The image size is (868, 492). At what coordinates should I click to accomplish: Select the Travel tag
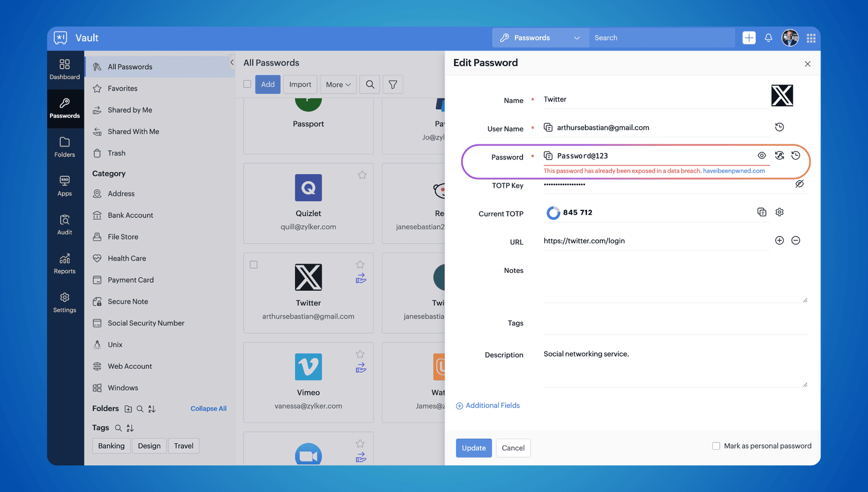click(183, 446)
